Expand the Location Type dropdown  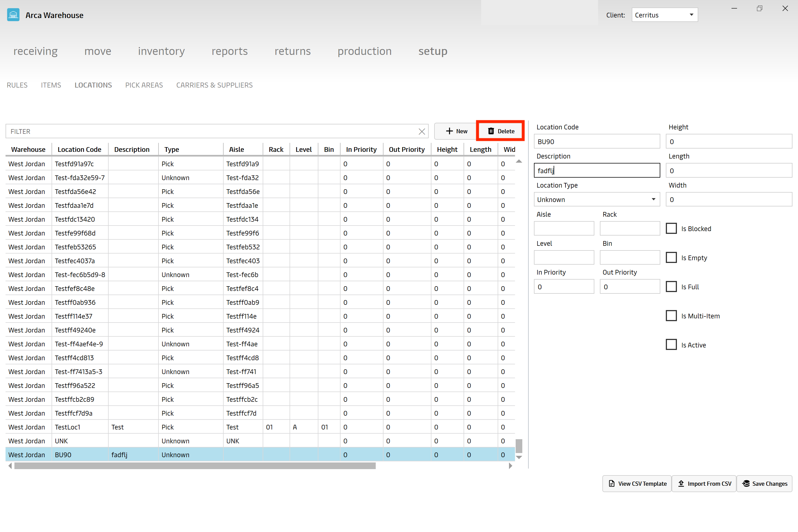(597, 199)
